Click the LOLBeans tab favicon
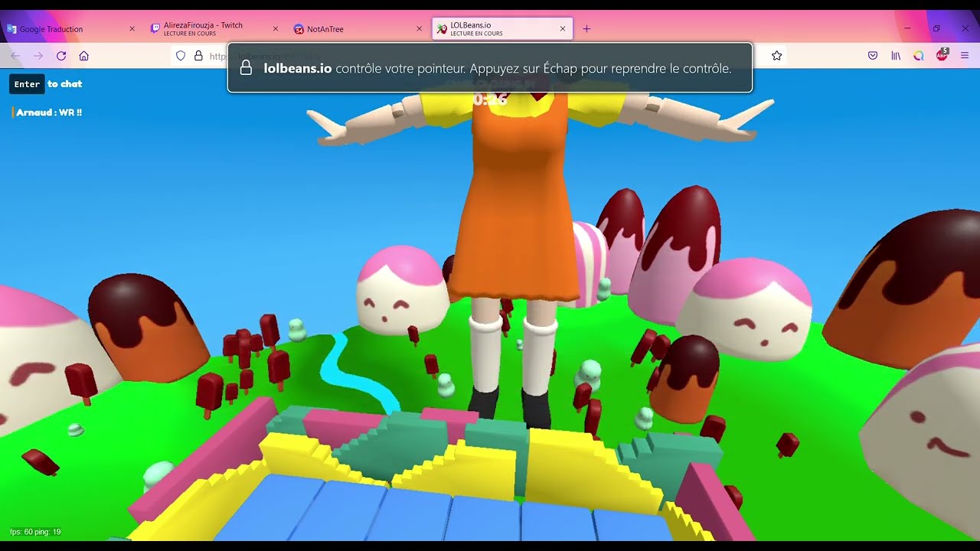The image size is (980, 551). point(442,29)
